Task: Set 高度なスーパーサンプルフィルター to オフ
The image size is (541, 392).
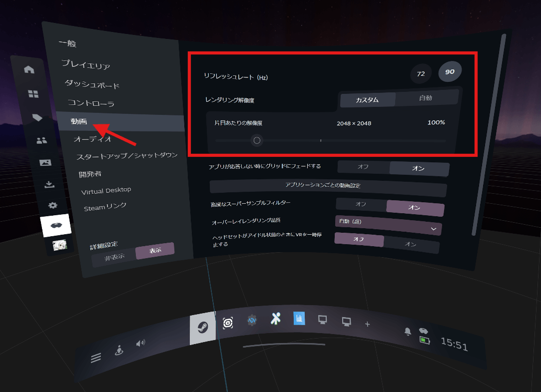Action: click(x=361, y=204)
